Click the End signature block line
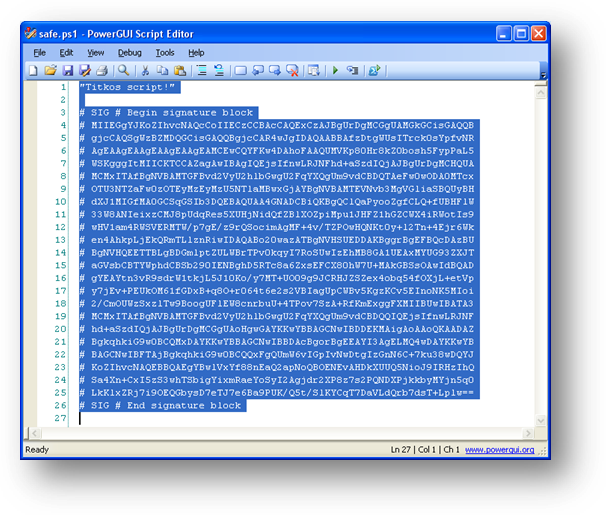Viewport: 606px width, 515px height. pos(160,405)
